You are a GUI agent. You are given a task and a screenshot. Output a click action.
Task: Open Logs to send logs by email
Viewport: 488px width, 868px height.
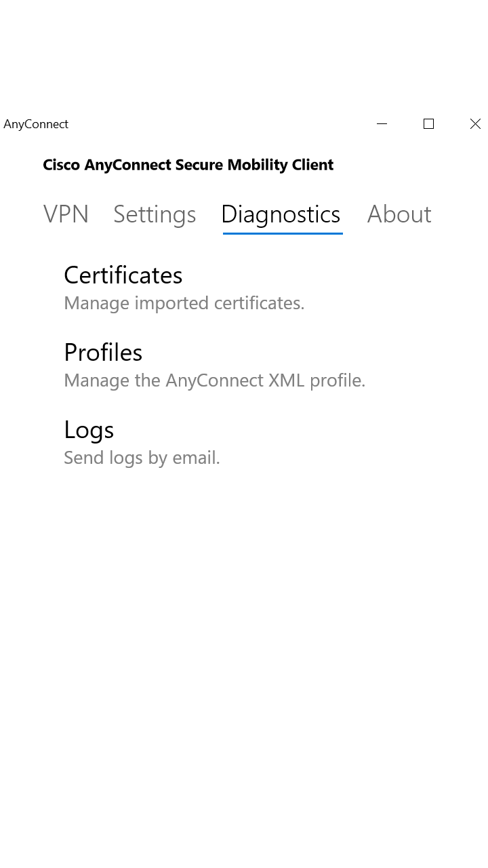89,430
